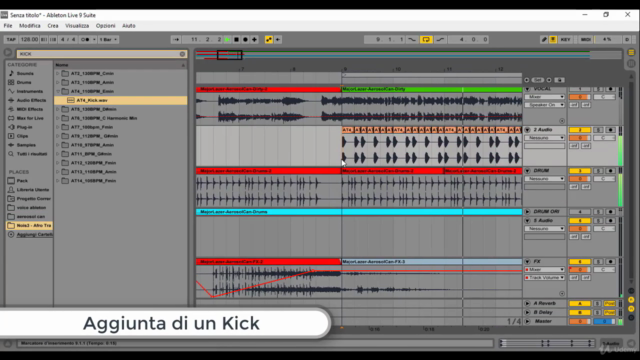Collapse the AT4_110BPM_Emin folder
640x360 pixels.
click(x=58, y=91)
